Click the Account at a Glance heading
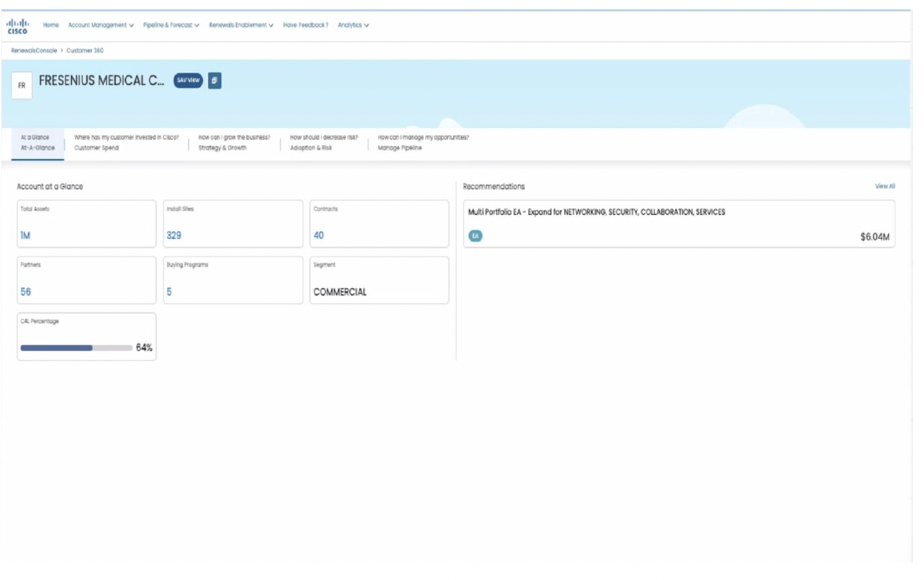The image size is (924, 580). tap(49, 186)
